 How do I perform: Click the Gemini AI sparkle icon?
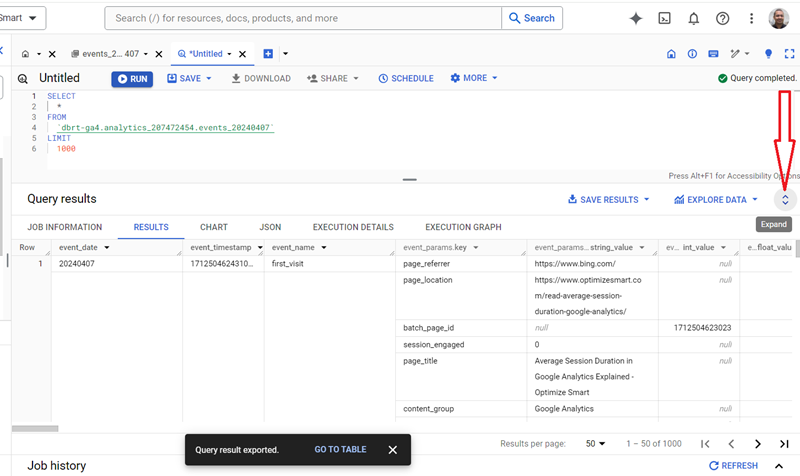tap(635, 18)
